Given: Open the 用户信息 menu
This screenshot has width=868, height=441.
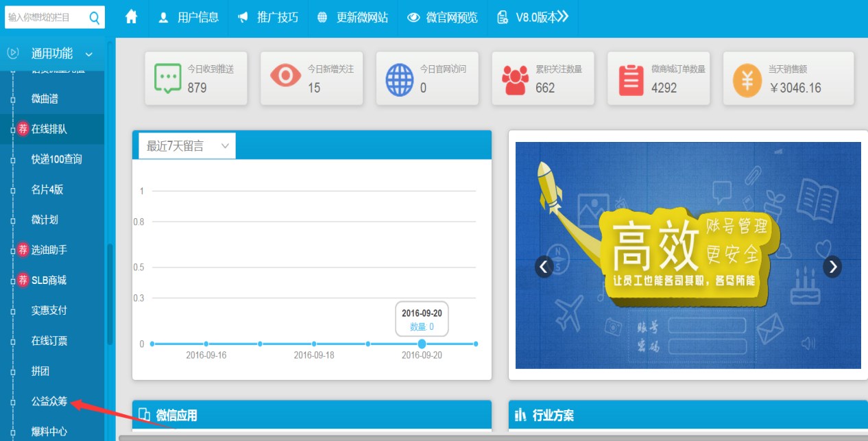Looking at the screenshot, I should 189,18.
